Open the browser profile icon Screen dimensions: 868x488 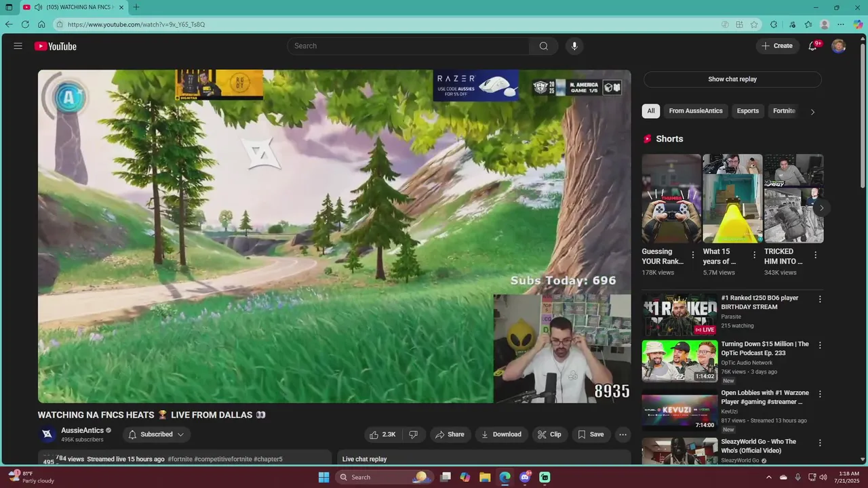(x=825, y=24)
